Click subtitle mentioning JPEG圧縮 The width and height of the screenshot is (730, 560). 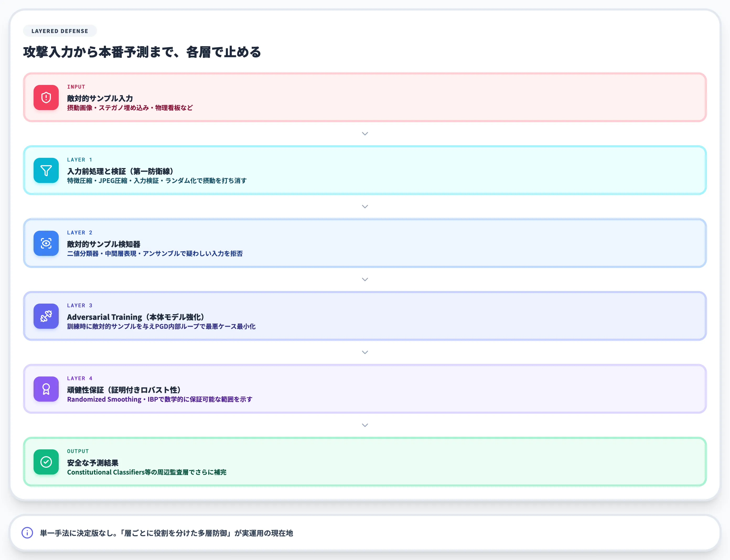tap(157, 181)
